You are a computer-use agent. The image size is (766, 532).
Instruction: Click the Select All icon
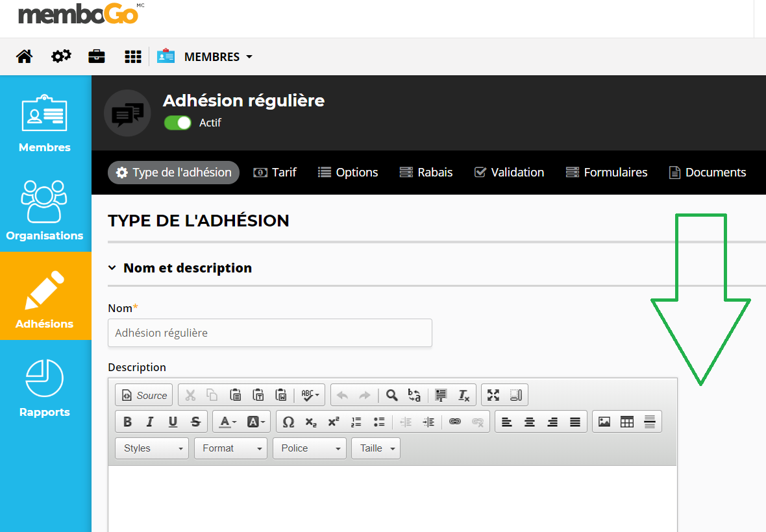[x=441, y=395]
